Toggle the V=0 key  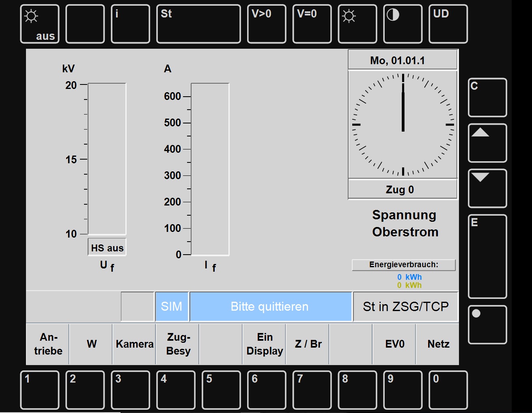point(312,24)
